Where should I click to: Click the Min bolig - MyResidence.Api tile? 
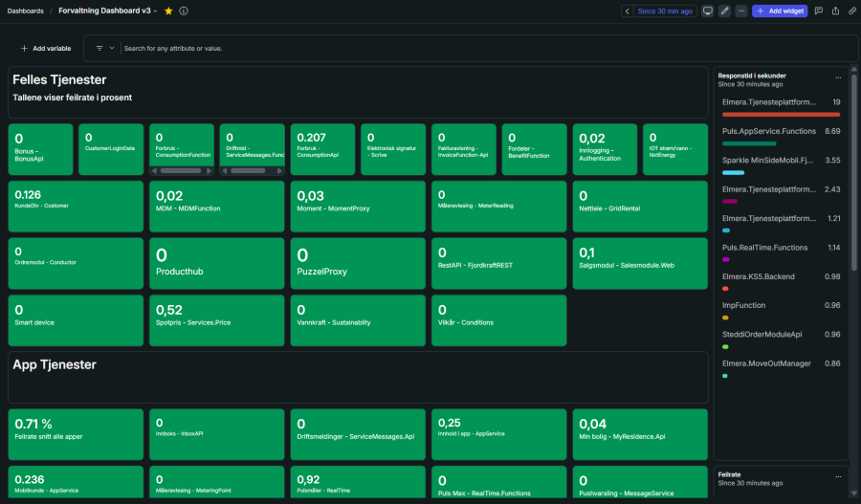640,434
